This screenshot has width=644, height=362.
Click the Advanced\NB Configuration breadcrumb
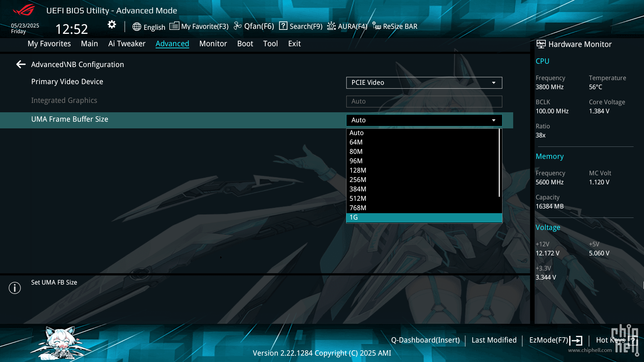(x=77, y=65)
